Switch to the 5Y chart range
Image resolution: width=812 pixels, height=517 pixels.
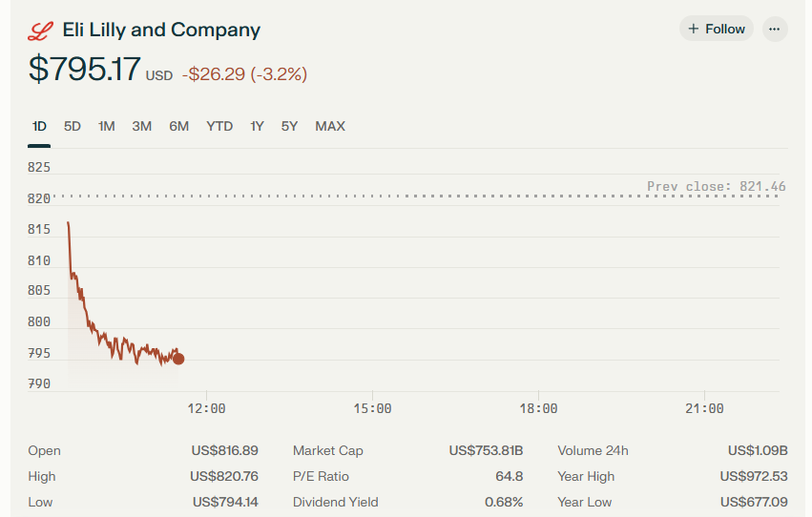click(x=289, y=126)
